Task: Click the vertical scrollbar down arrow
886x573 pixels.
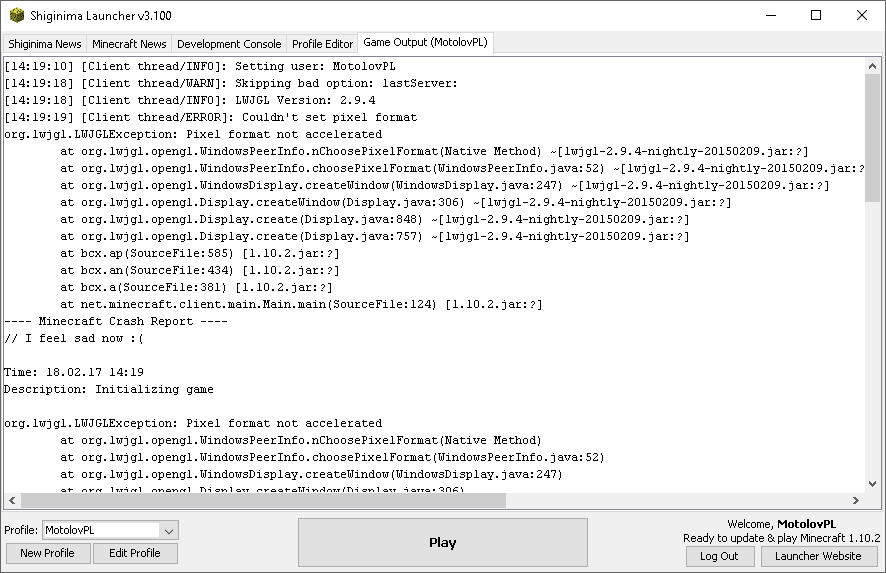Action: pos(872,484)
